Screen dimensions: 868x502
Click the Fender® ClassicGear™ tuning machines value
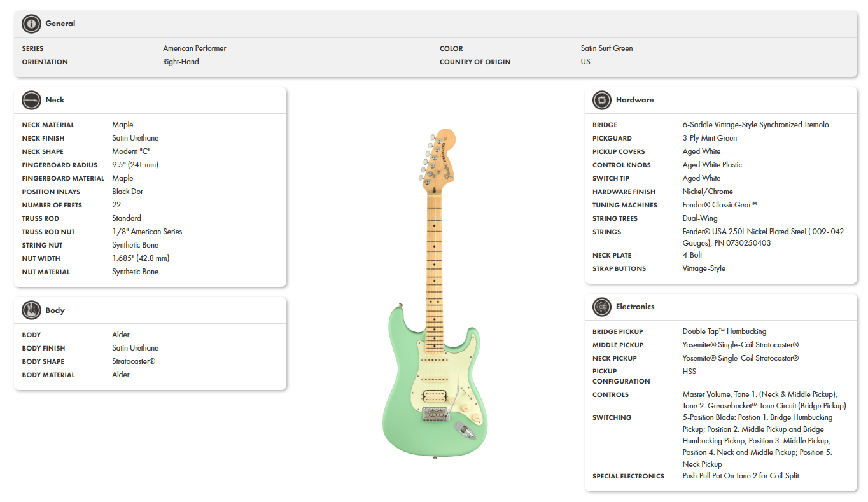pos(720,205)
